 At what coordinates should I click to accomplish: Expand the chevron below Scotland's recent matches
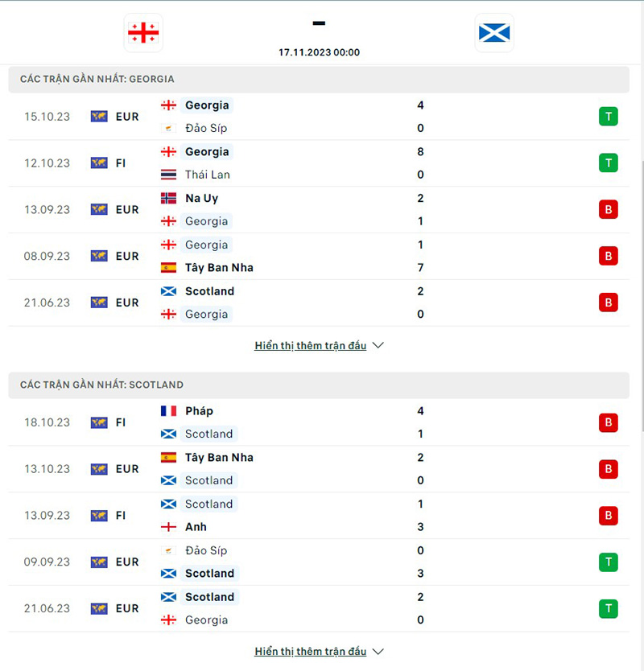click(377, 652)
